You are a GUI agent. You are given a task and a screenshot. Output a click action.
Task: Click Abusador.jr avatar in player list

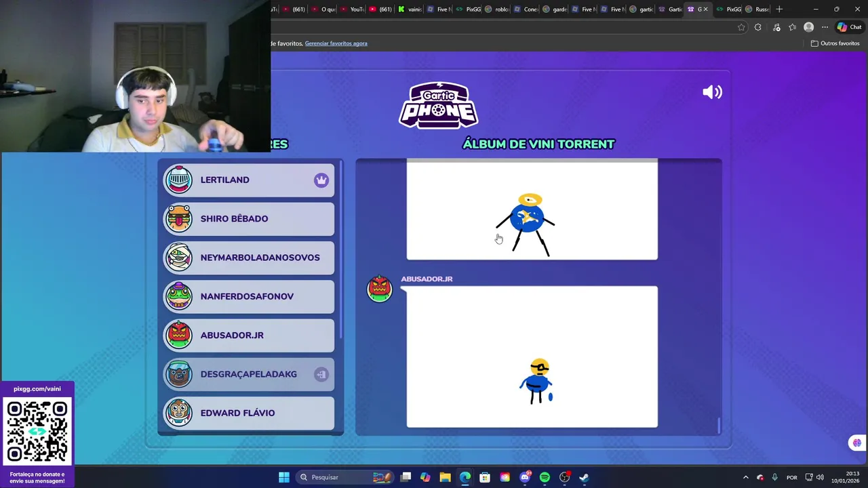[x=179, y=335]
